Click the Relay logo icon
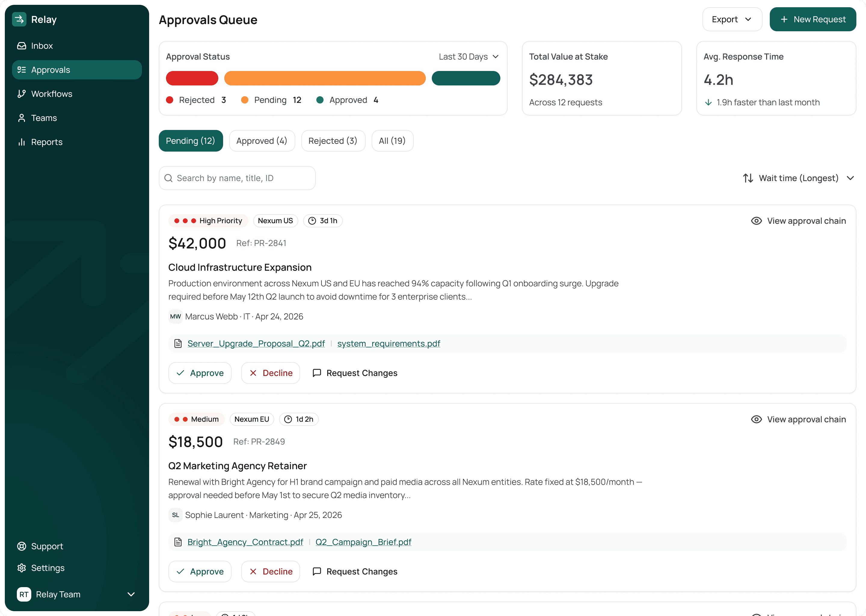 pyautogui.click(x=19, y=19)
